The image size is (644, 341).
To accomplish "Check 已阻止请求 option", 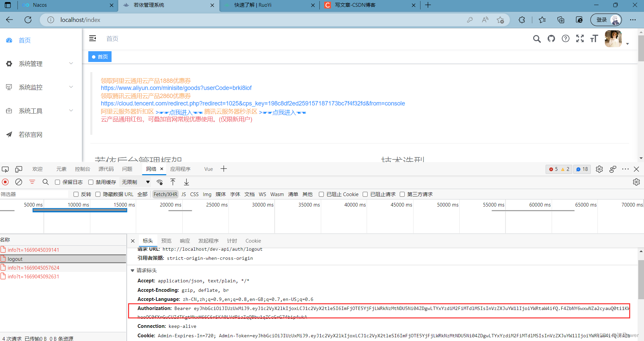I will pos(365,194).
